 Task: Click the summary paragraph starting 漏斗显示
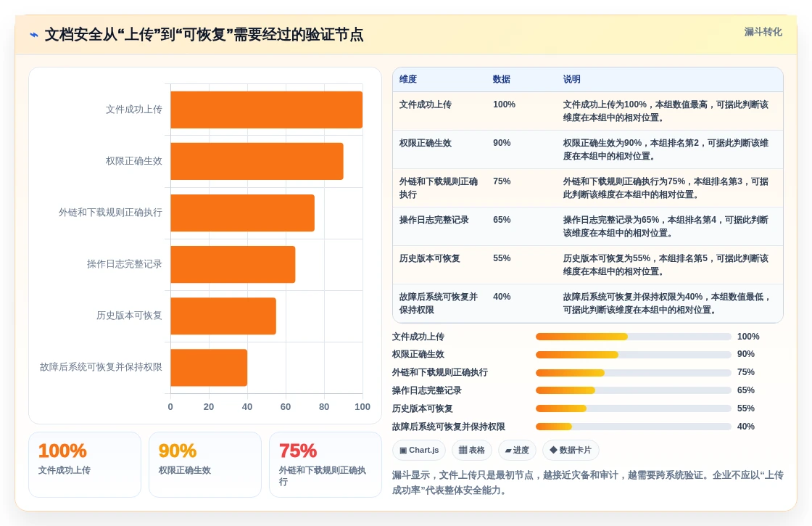(588, 482)
